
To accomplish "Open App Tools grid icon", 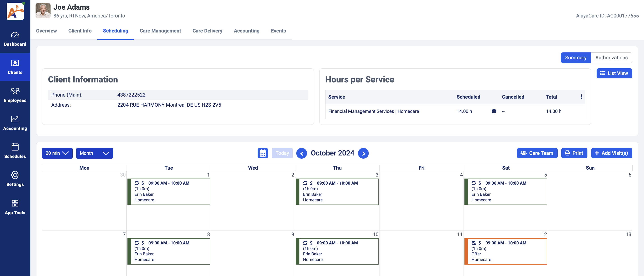I will (15, 207).
